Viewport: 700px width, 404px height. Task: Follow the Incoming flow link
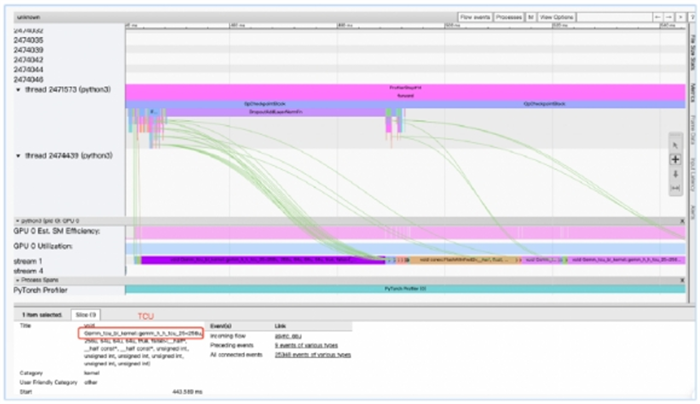click(x=288, y=336)
